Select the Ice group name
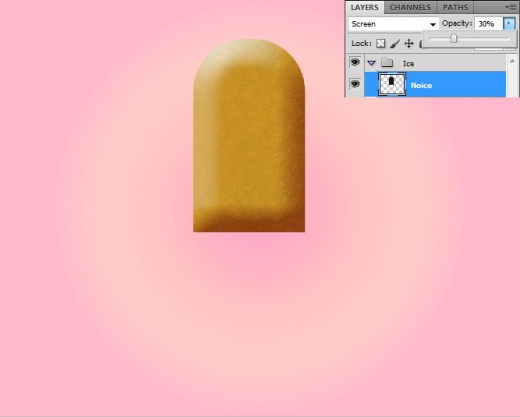This screenshot has width=520, height=417. point(408,63)
